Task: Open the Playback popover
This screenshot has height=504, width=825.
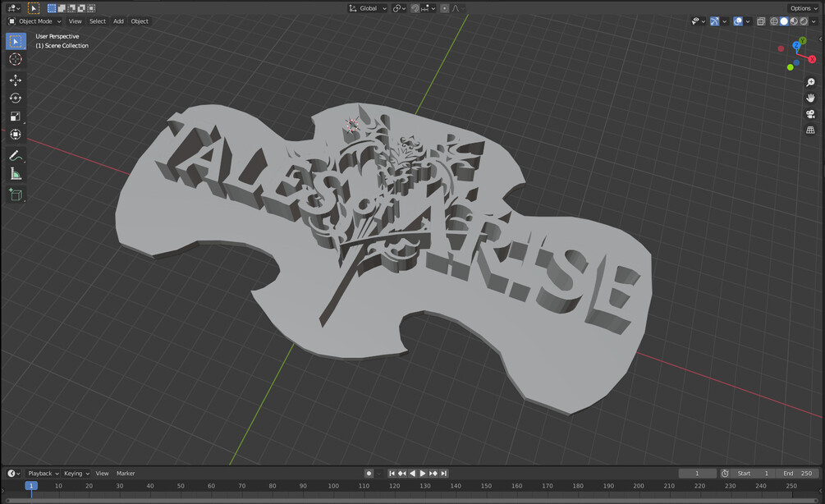Action: tap(43, 474)
